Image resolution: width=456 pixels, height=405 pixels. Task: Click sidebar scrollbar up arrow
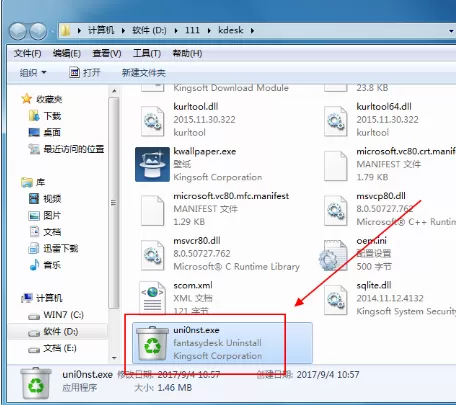114,91
